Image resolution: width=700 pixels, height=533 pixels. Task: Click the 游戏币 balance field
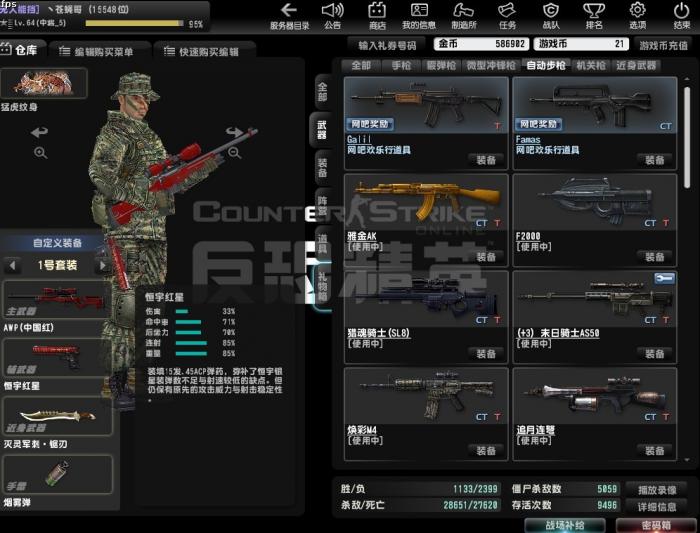tap(581, 44)
